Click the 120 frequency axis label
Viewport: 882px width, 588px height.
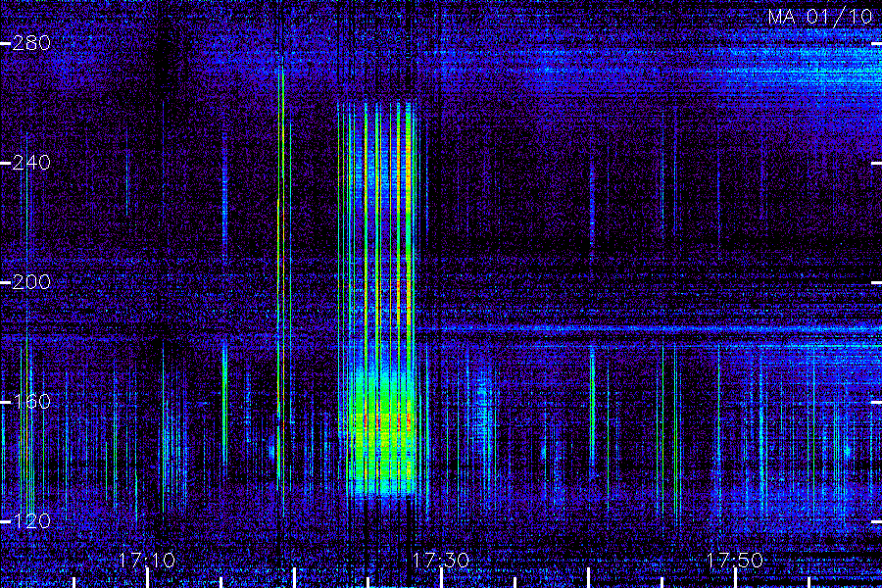pyautogui.click(x=31, y=521)
